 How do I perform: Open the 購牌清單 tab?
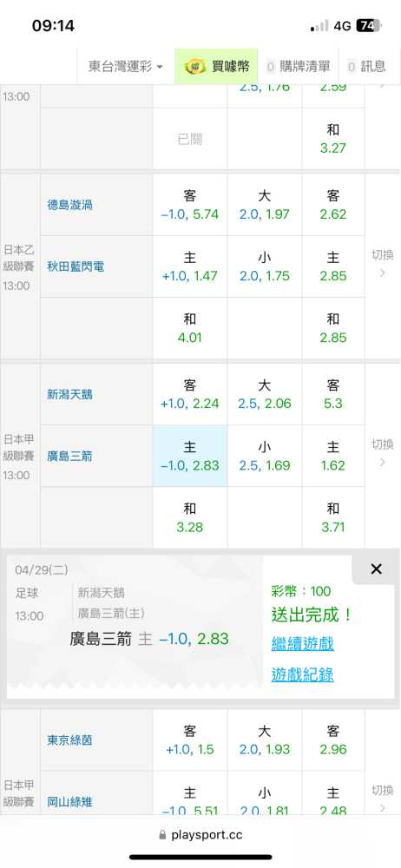pos(298,67)
